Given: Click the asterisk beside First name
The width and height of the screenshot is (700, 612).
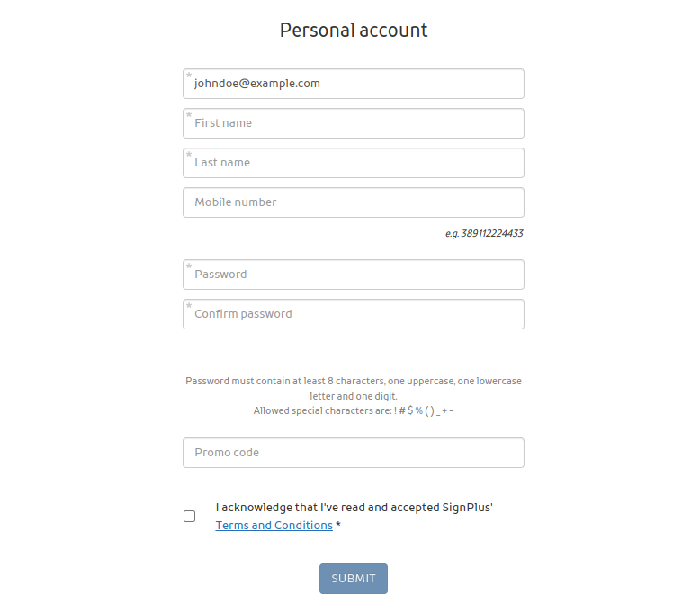Looking at the screenshot, I should pos(189,116).
